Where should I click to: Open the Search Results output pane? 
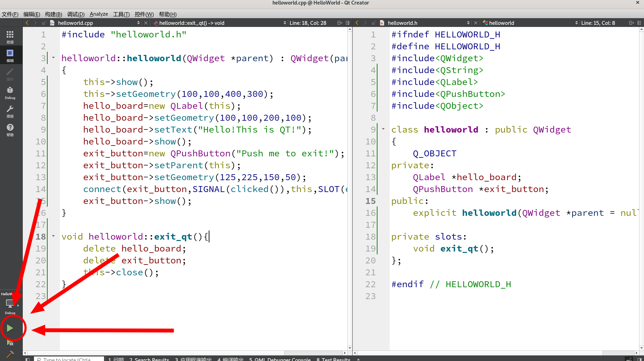[149, 359]
